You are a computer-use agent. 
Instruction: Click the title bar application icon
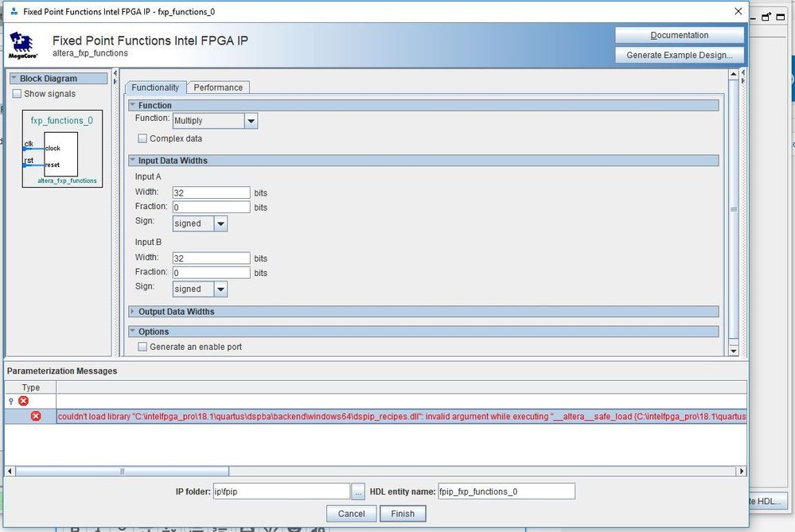(x=14, y=11)
